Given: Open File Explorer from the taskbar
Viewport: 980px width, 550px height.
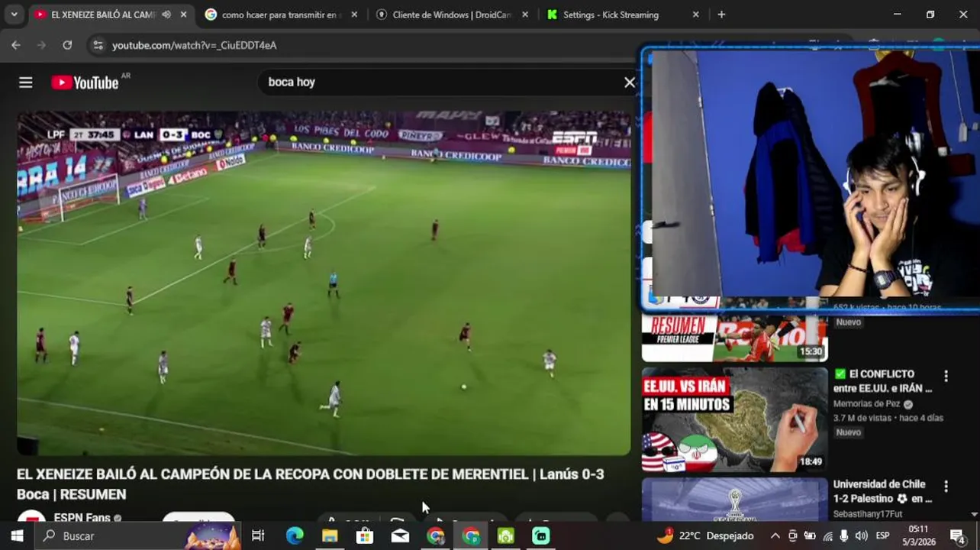Looking at the screenshot, I should (x=330, y=536).
